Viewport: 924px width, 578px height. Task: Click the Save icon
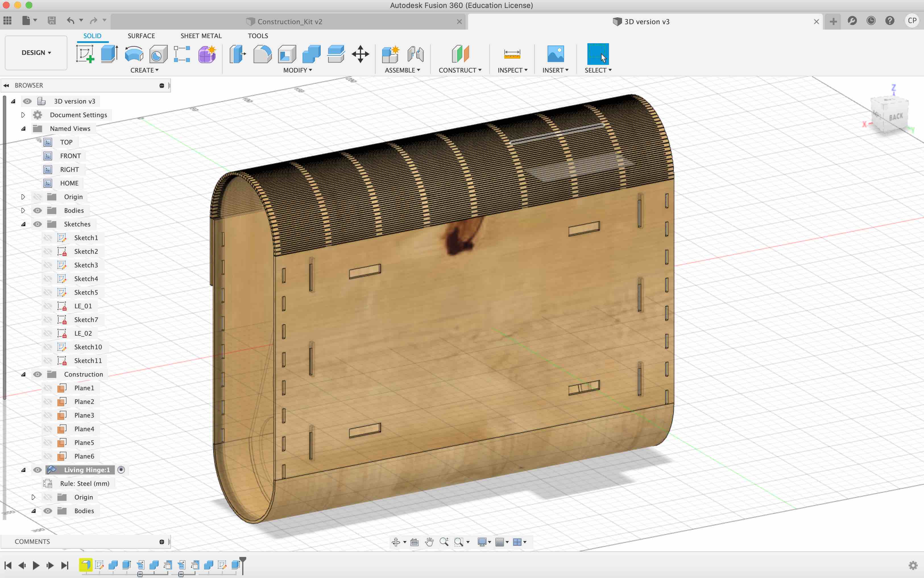coord(51,20)
